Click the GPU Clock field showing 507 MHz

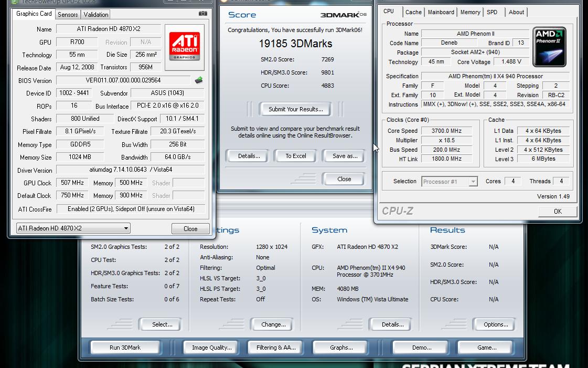(x=72, y=183)
